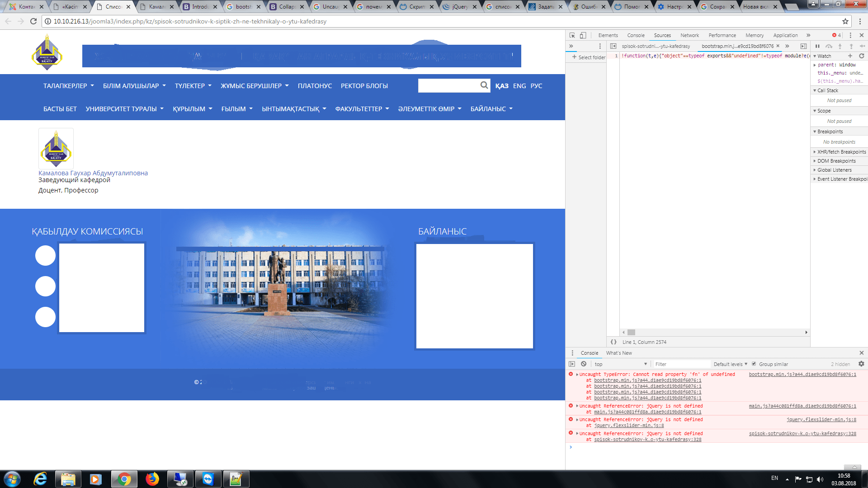Pretty-print the source using the {} icon
The width and height of the screenshot is (868, 488).
pos(614,342)
